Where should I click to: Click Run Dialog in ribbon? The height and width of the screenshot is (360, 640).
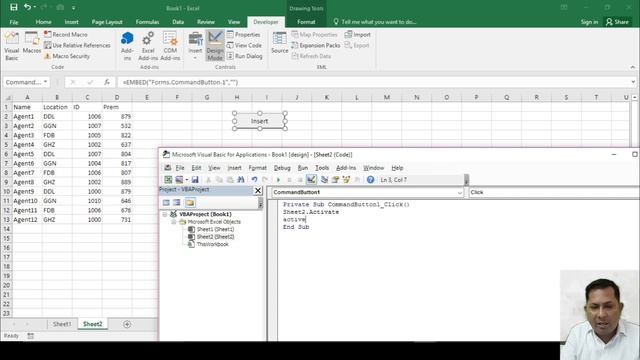click(x=244, y=56)
